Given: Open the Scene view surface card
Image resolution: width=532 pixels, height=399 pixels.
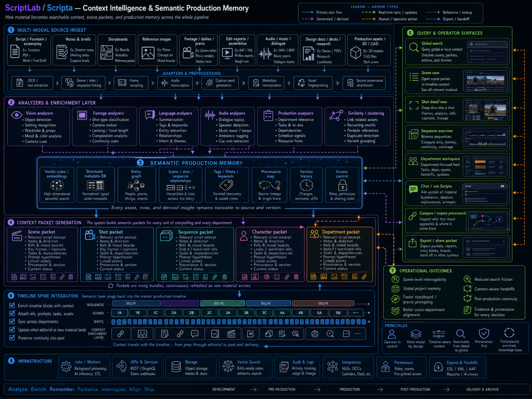Looking at the screenshot, I should click(458, 81).
